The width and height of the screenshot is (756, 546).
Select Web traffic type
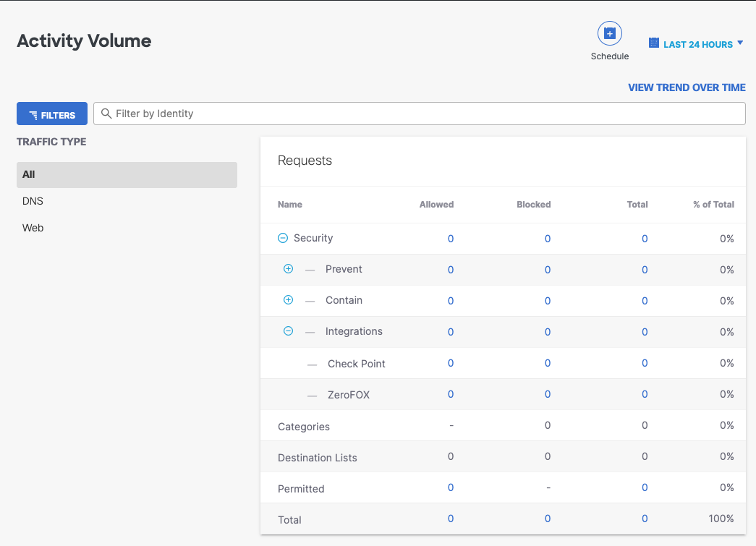33,228
